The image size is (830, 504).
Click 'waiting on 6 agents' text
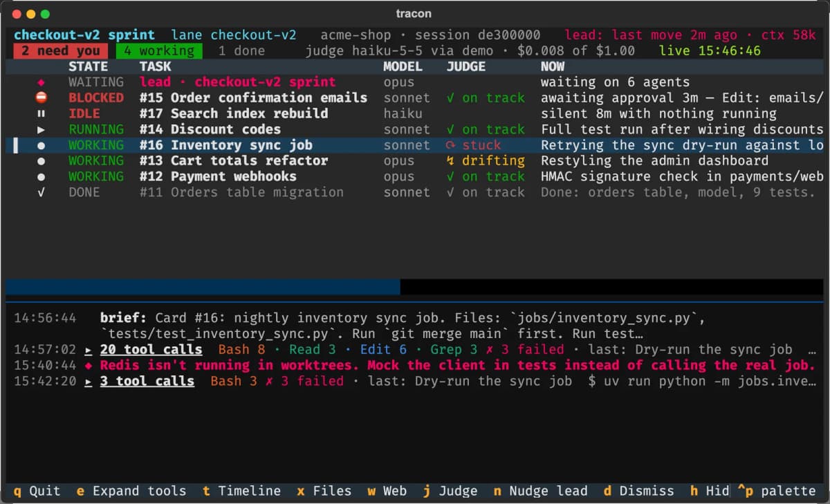pyautogui.click(x=615, y=82)
